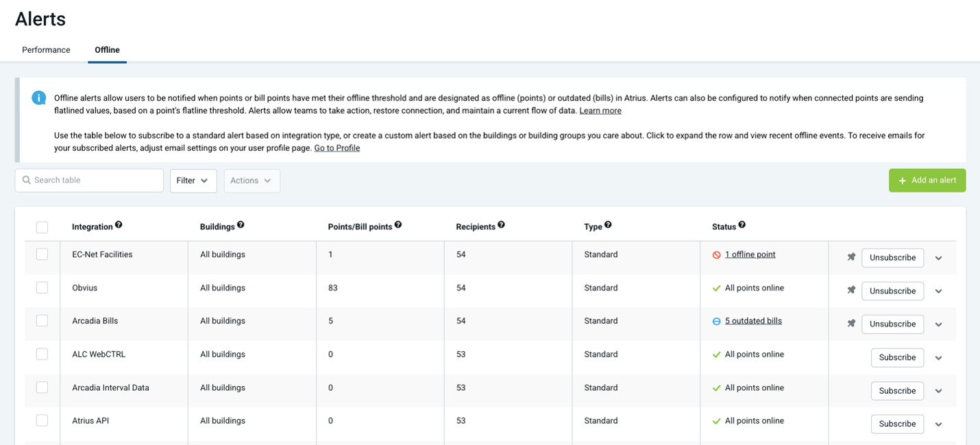Click the Points/Bill points help icon

pyautogui.click(x=398, y=225)
